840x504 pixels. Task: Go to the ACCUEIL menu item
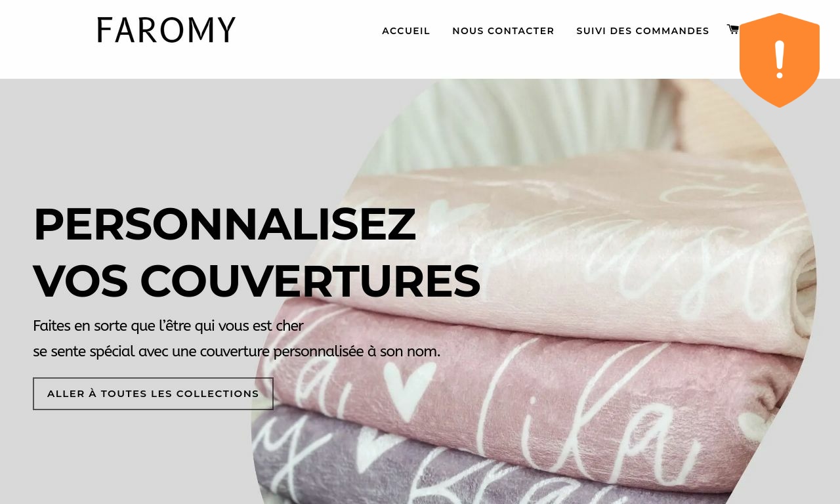[406, 31]
